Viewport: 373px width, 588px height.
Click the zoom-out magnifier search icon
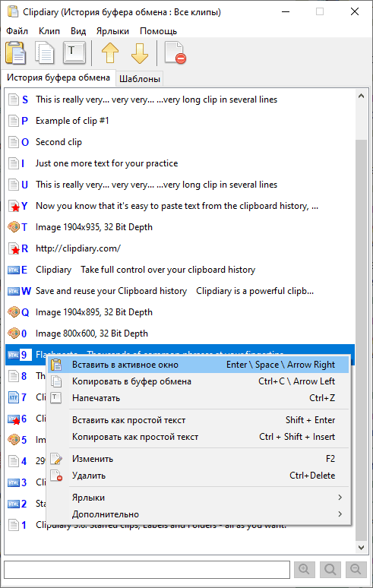click(356, 570)
